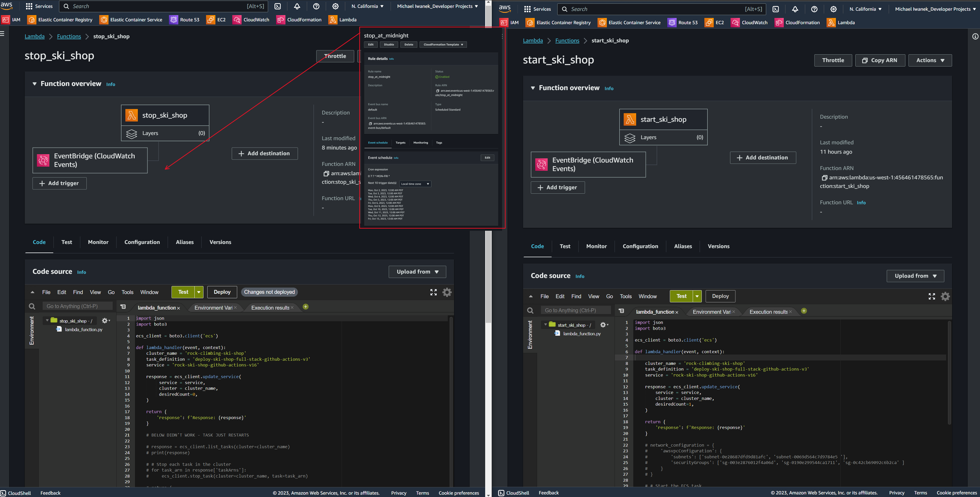The image size is (980, 497).
Task: Open account menu in start_ski_shop window
Action: (x=935, y=9)
